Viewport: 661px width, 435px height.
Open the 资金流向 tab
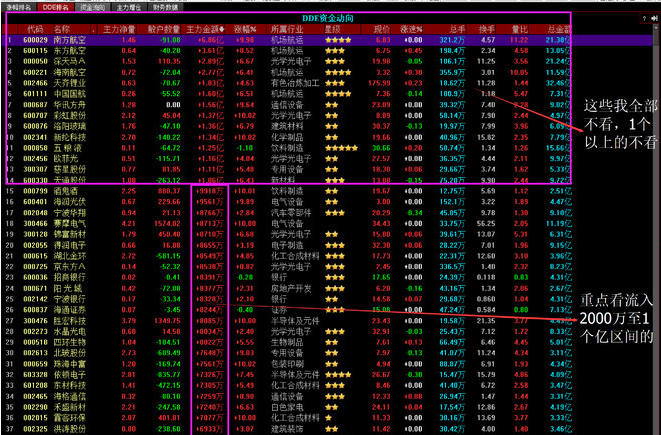93,7
